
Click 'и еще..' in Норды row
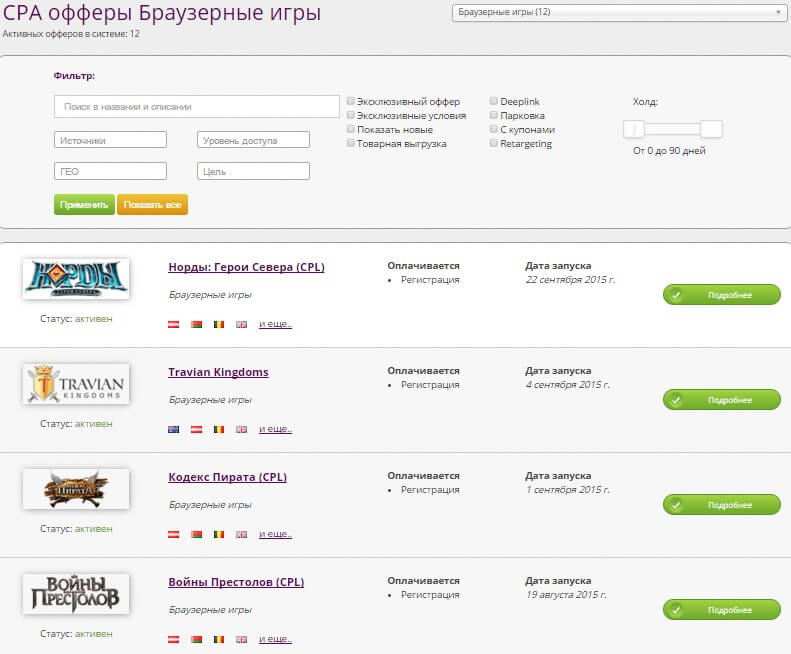coord(275,324)
